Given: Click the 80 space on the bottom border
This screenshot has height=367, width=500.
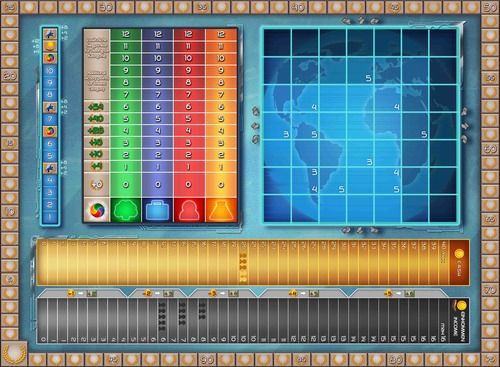Looking at the screenshot, I should point(396,360).
